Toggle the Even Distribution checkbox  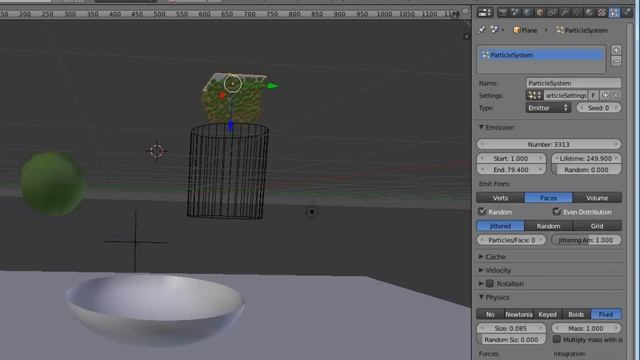(556, 211)
